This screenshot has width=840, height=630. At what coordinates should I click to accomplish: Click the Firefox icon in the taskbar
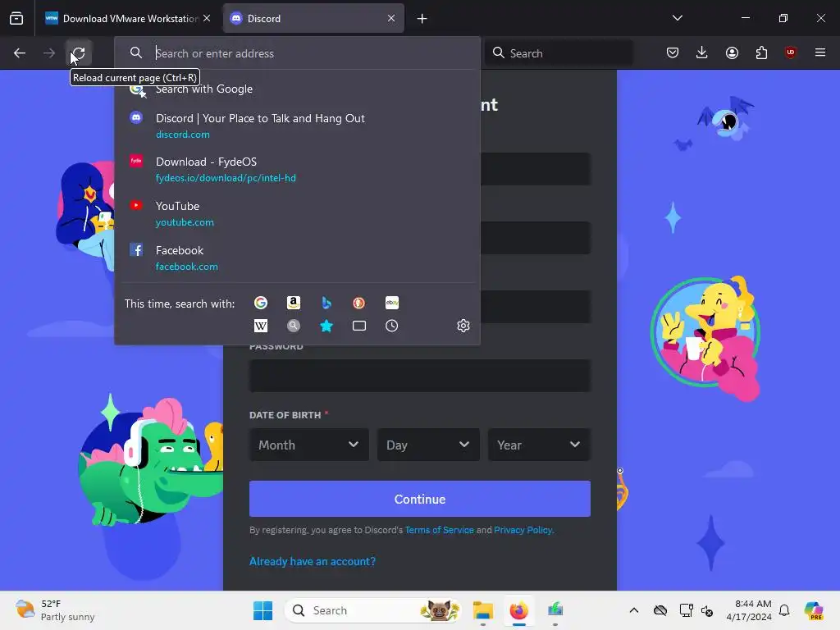tap(518, 610)
